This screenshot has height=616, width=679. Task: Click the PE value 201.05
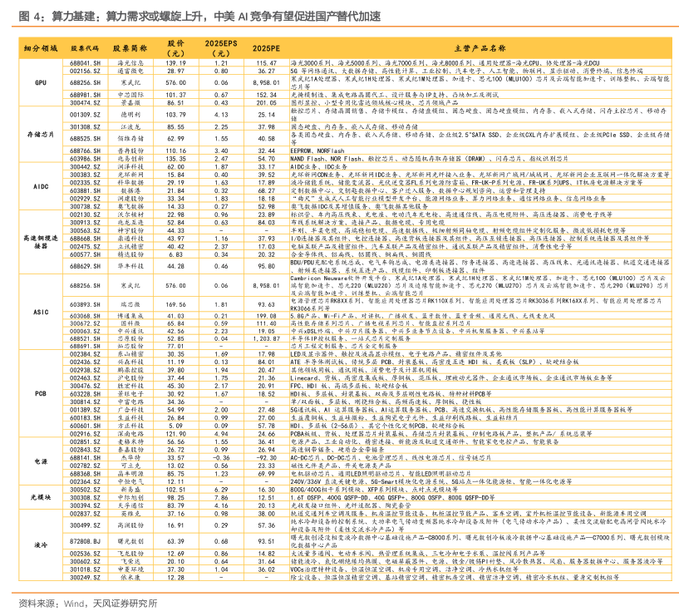[266, 103]
